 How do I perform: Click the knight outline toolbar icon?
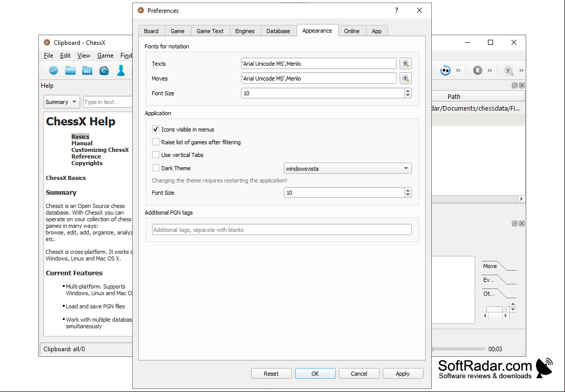(x=104, y=70)
